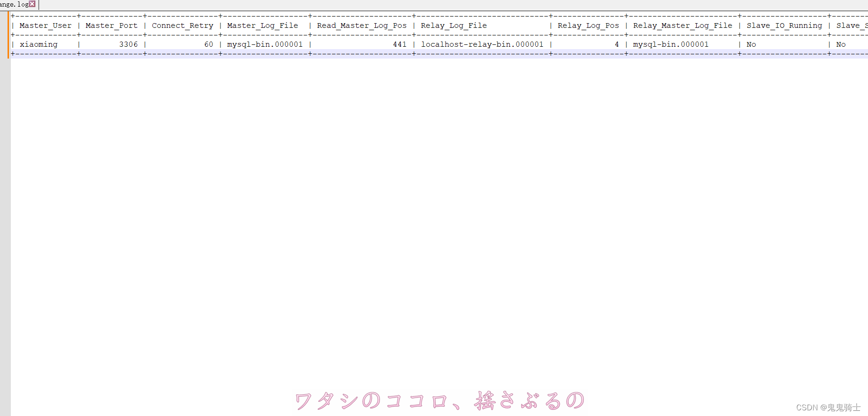Click the No value under Slave_IO_Running
868x416 pixels.
click(x=751, y=44)
